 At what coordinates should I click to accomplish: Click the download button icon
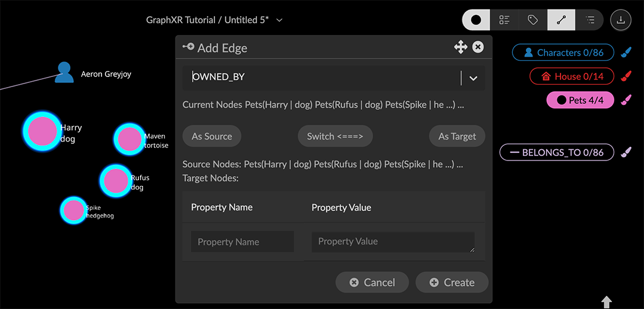point(621,20)
